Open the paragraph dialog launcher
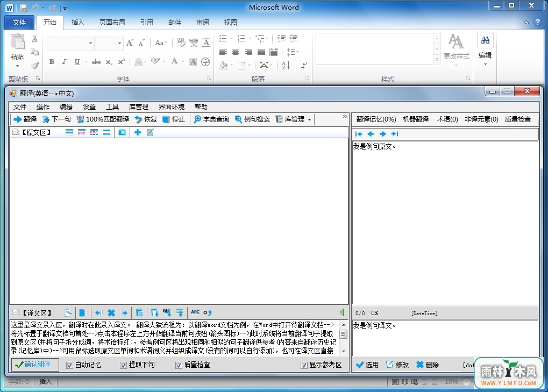This screenshot has width=548, height=392. [308, 79]
